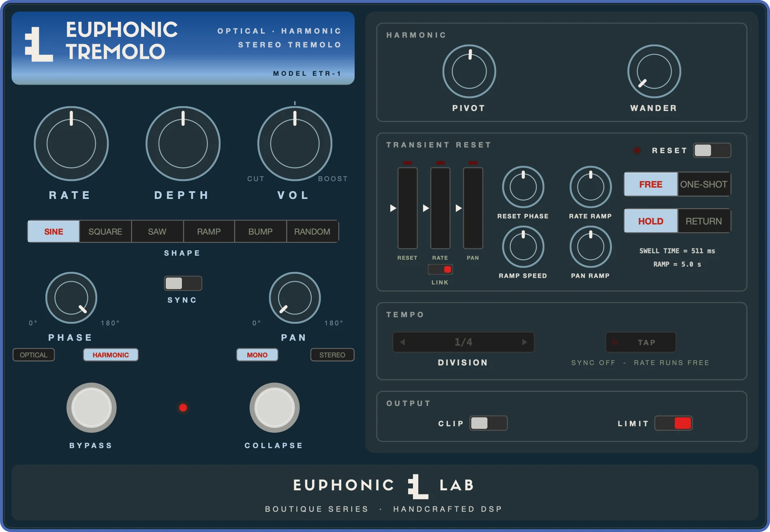Select the SINE shape

[53, 231]
